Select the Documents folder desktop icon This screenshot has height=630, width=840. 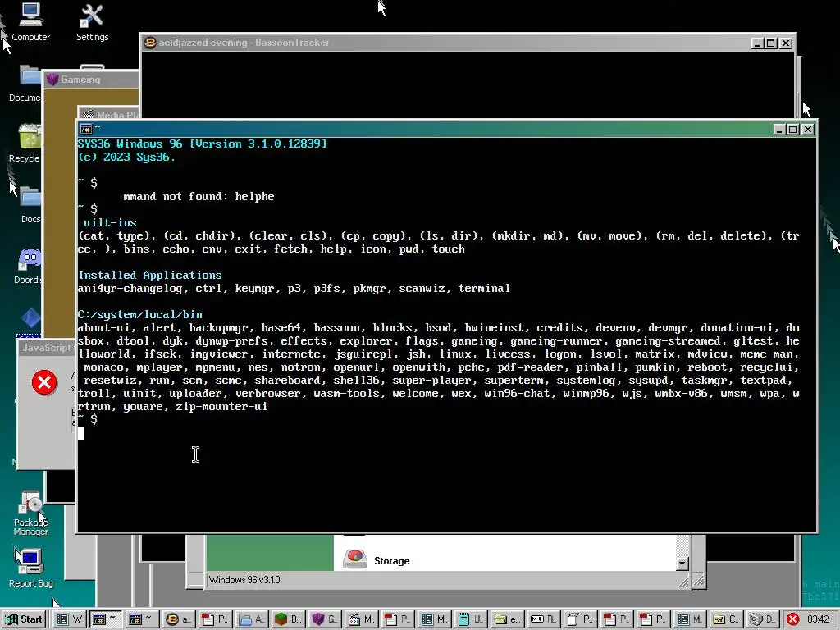pos(25,84)
